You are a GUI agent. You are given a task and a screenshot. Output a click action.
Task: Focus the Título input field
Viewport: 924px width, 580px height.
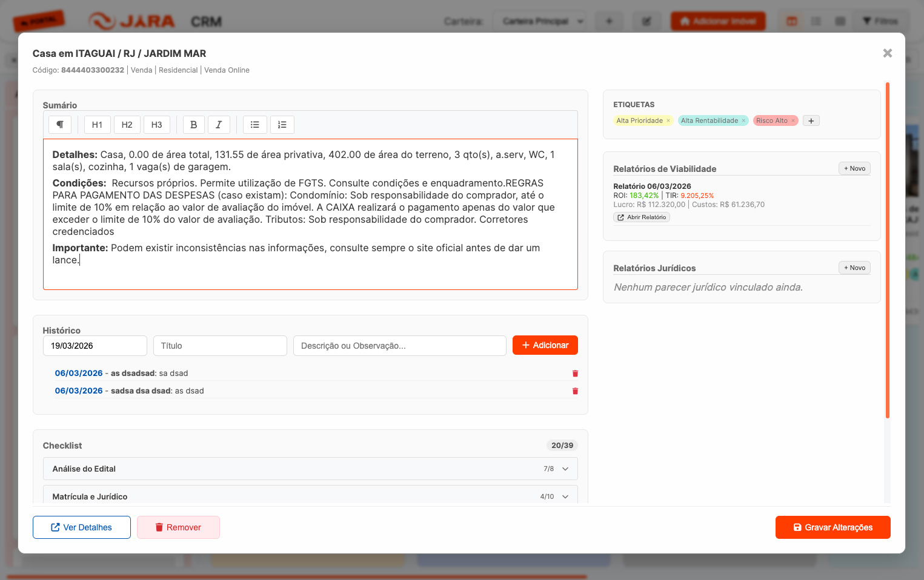[x=220, y=346]
